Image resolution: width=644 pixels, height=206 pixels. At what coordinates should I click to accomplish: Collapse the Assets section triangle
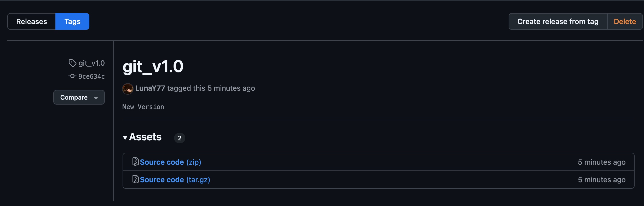[x=125, y=138]
